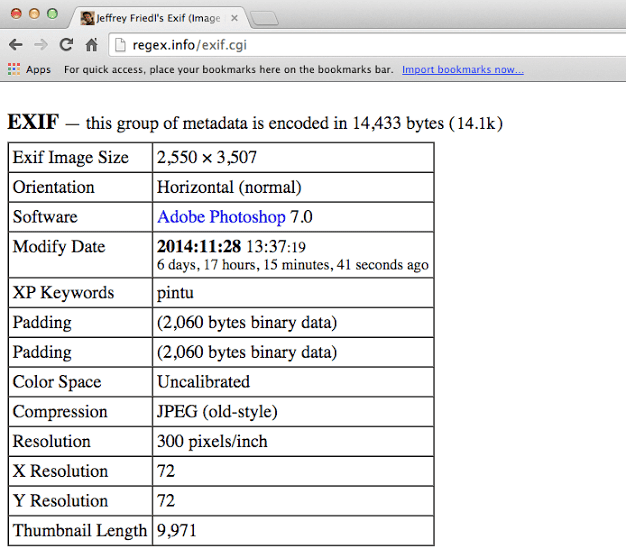Click the browser Back arrow

pos(16,44)
